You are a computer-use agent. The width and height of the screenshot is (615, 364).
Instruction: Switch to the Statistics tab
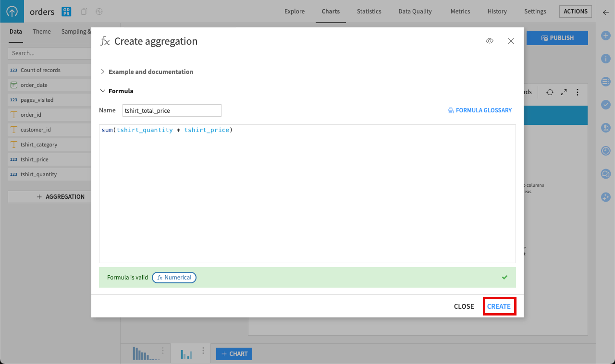[x=369, y=11]
